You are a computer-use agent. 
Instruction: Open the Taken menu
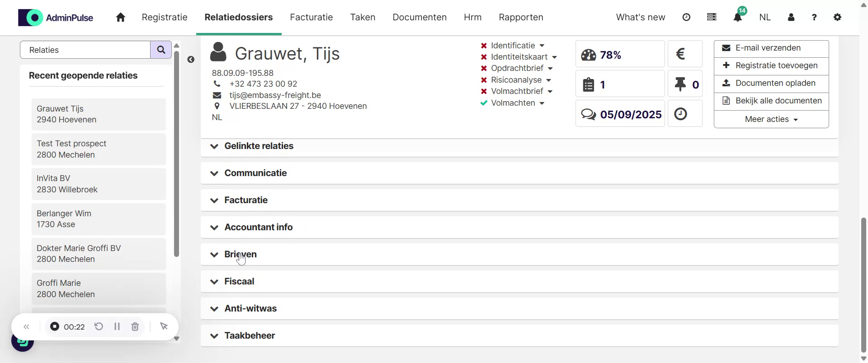(363, 17)
